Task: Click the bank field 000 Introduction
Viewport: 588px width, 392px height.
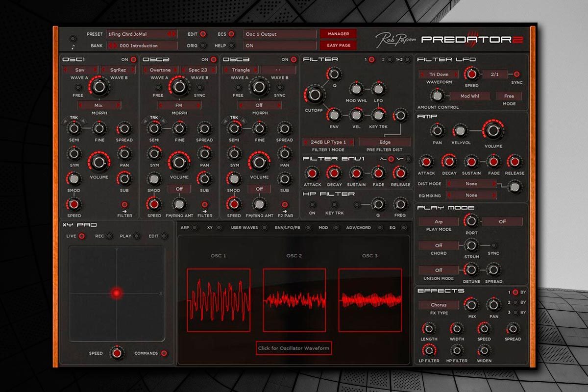Action: (142, 46)
